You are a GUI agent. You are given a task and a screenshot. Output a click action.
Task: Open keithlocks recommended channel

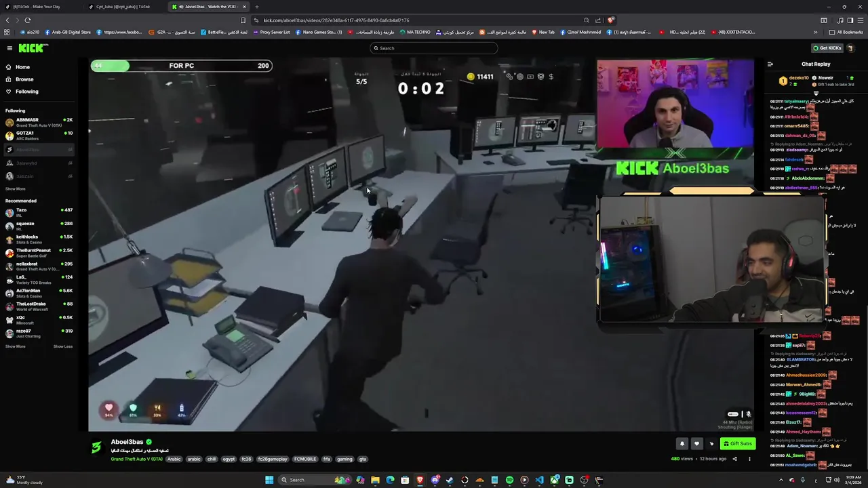[x=39, y=239]
